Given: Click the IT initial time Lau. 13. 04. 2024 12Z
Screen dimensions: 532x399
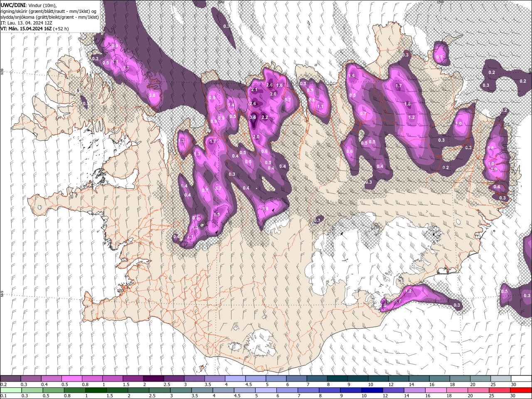Looking at the screenshot, I should 26,23.
